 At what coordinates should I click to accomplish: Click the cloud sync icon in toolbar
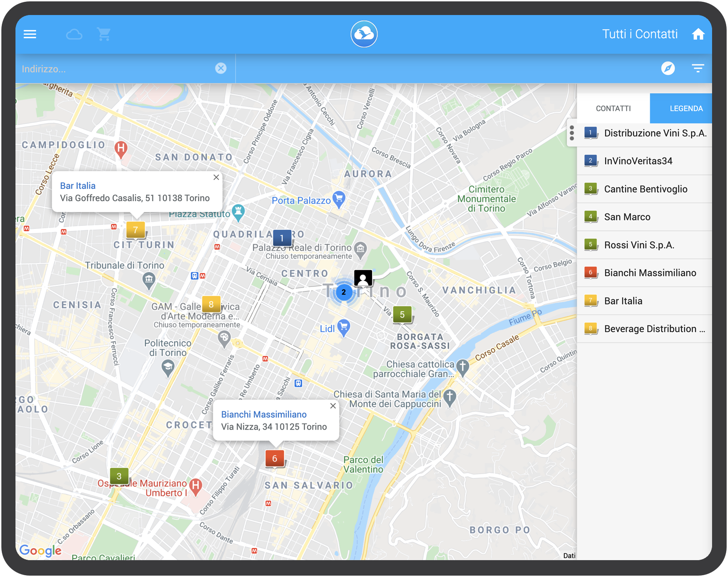[x=74, y=34]
